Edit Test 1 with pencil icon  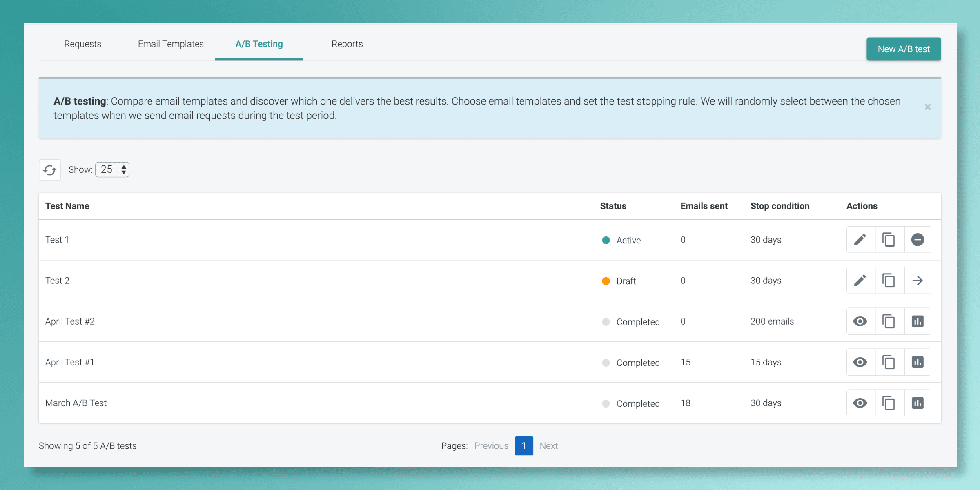(x=860, y=240)
